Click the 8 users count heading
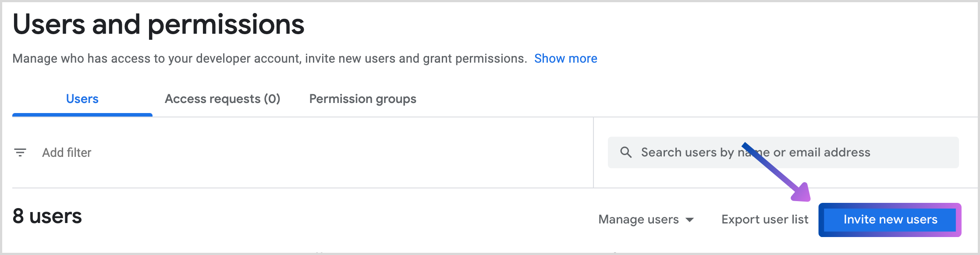The width and height of the screenshot is (980, 255). pos(47,216)
